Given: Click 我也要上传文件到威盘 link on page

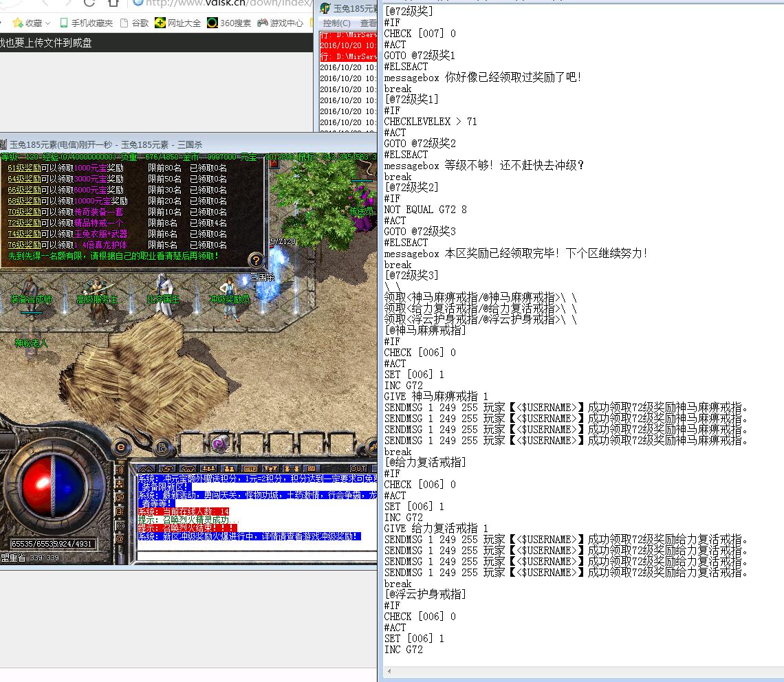Looking at the screenshot, I should [x=46, y=43].
